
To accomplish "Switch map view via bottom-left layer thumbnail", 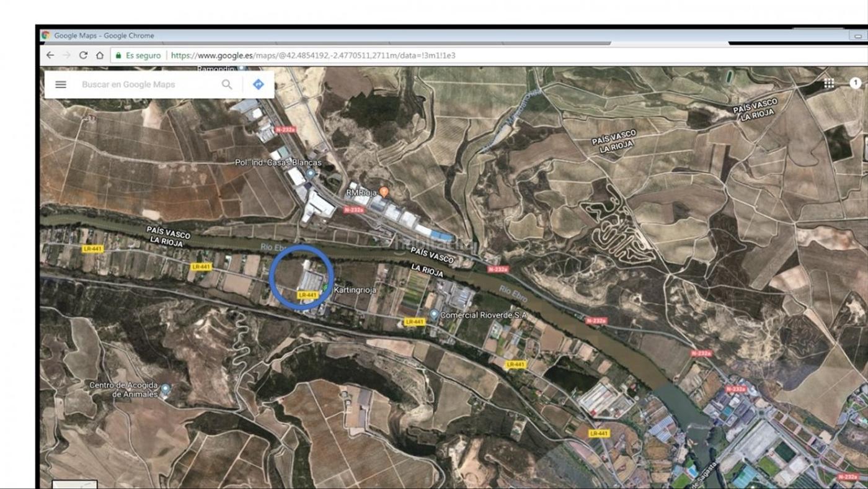I will 74,484.
